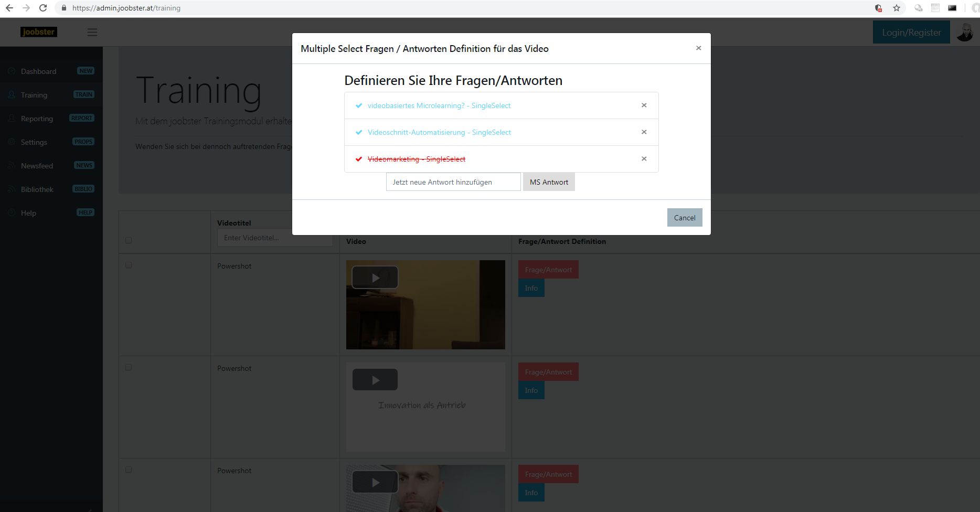Select the first Powershot row checkbox

point(129,265)
